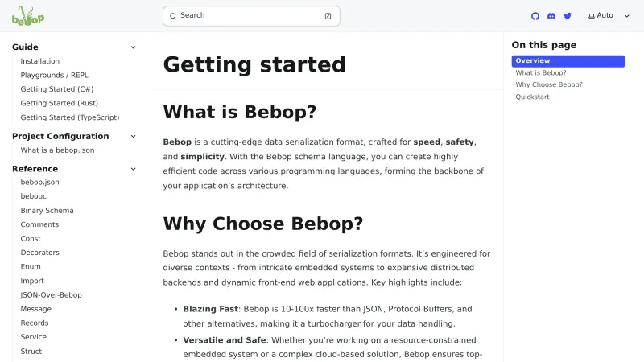Open the Twitter icon link
Screen dimensions: 644x362
point(568,16)
